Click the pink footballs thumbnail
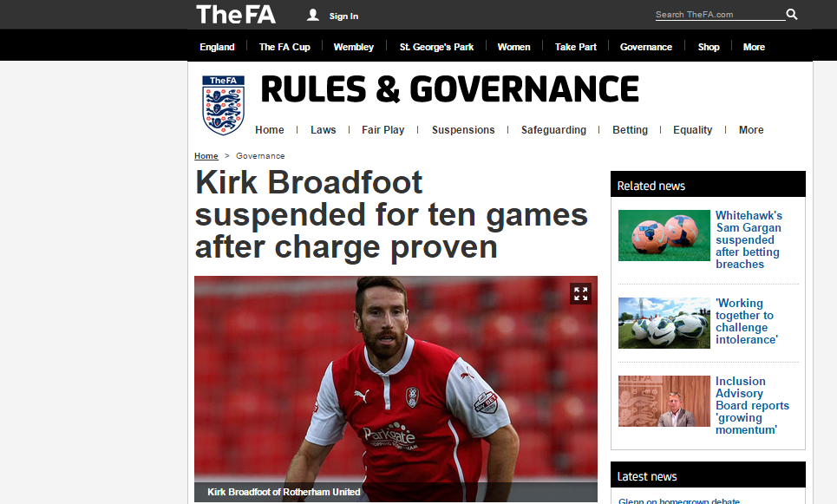Image resolution: width=837 pixels, height=504 pixels. pos(664,235)
